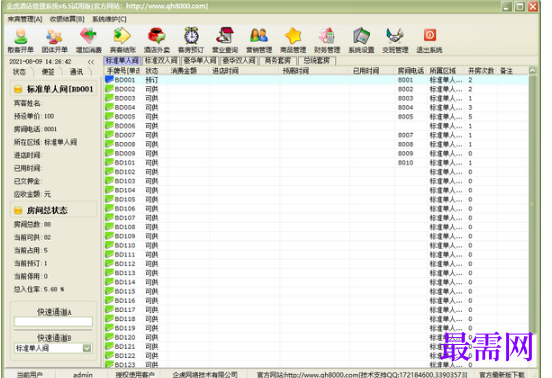Click the green flag icon of room BD009
The width and height of the screenshot is (552, 378).
coord(109,153)
